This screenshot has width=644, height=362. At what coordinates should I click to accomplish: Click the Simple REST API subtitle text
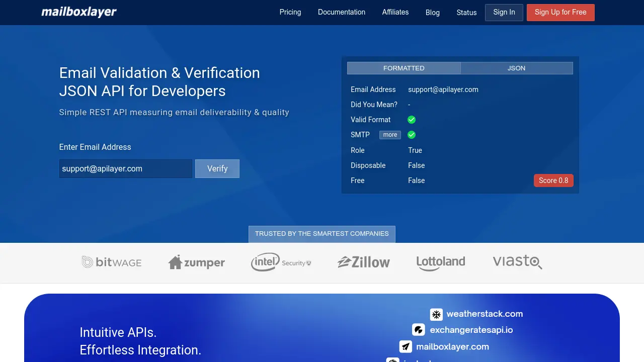click(x=174, y=112)
